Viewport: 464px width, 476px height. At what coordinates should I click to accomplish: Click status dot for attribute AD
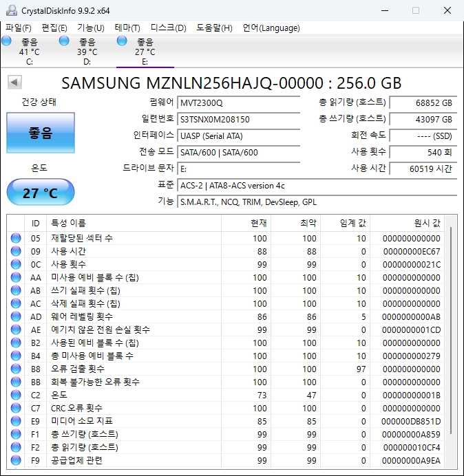coord(16,316)
